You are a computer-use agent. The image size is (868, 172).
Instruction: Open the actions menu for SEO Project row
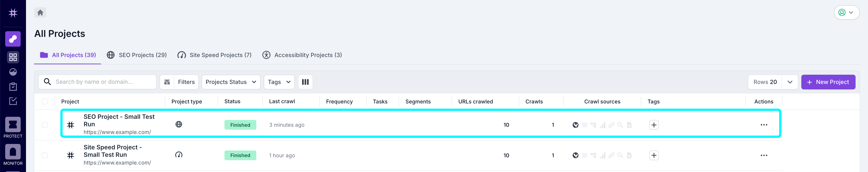pyautogui.click(x=764, y=124)
